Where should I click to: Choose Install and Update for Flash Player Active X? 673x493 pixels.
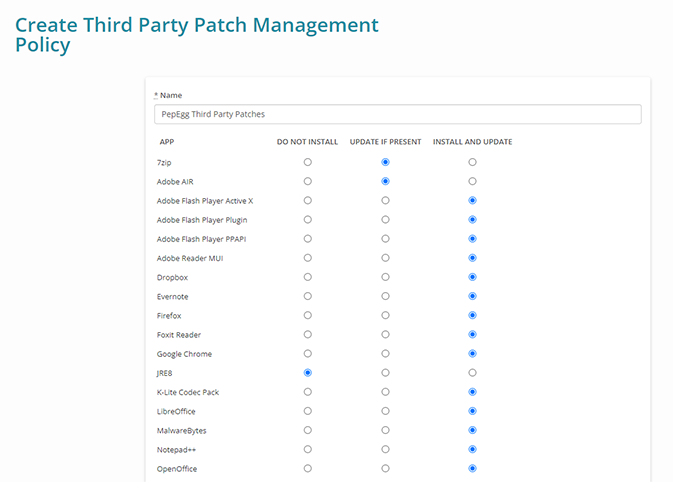[x=473, y=200]
